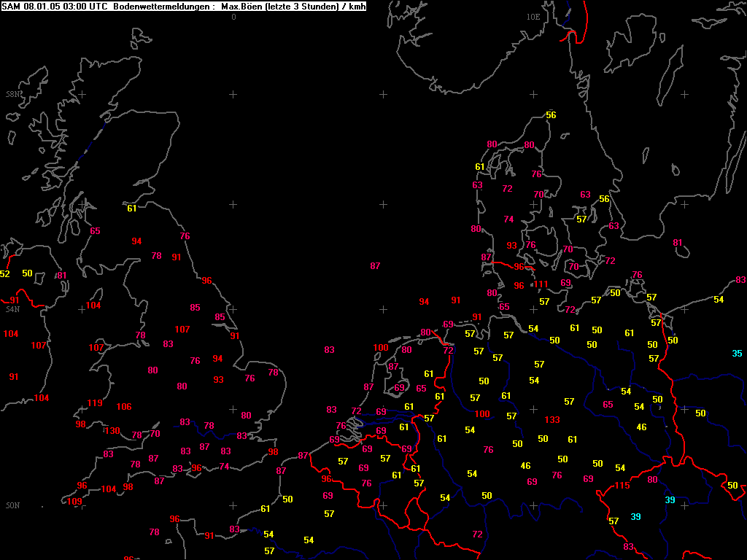747x560 pixels.
Task: Select the 10E longitude label
Action: 533,17
